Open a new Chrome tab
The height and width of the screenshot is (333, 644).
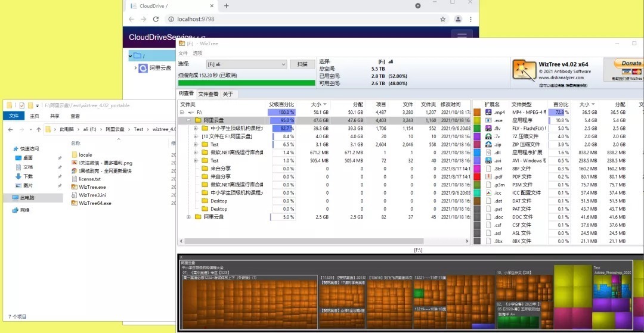click(x=227, y=6)
